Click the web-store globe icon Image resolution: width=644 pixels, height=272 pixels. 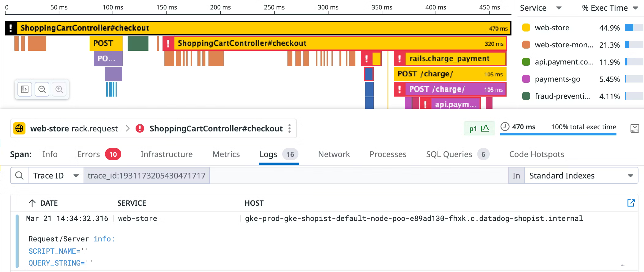pos(19,129)
